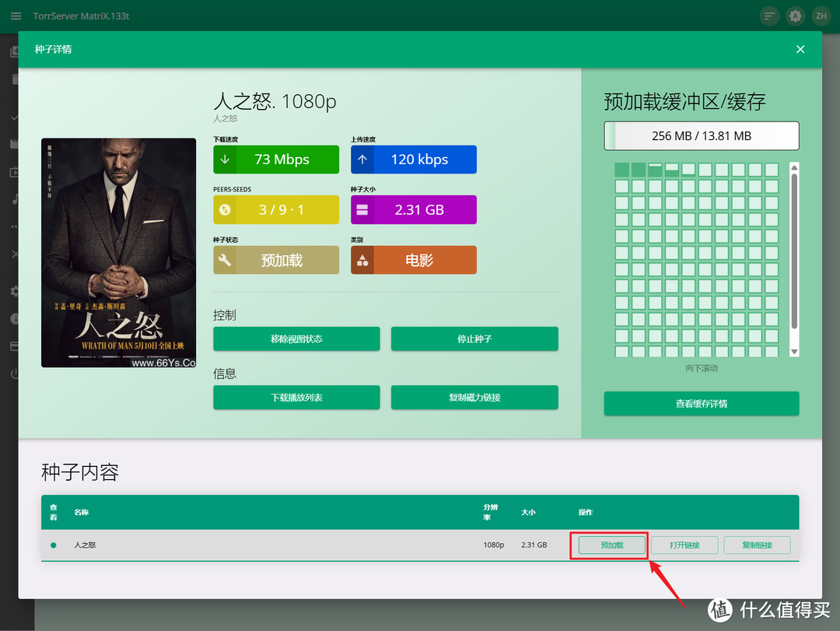This screenshot has height=631, width=840.
Task: Open the settings gear in the sidebar
Action: pyautogui.click(x=17, y=291)
